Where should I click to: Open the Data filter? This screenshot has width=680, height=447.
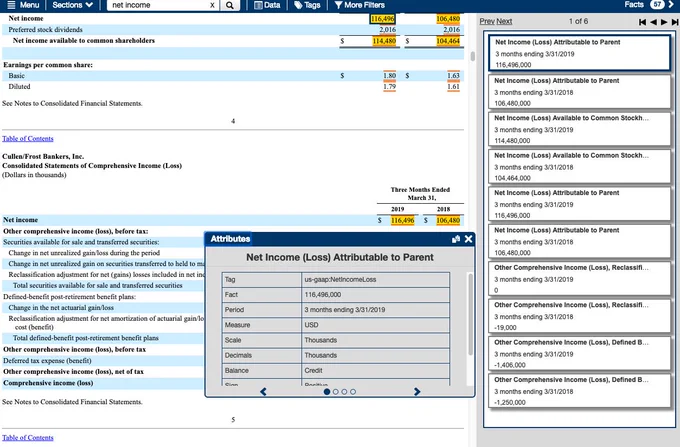point(267,5)
